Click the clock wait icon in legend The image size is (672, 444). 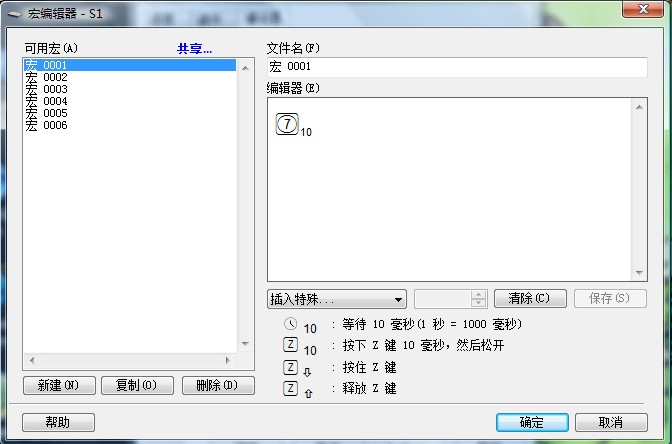click(x=290, y=324)
